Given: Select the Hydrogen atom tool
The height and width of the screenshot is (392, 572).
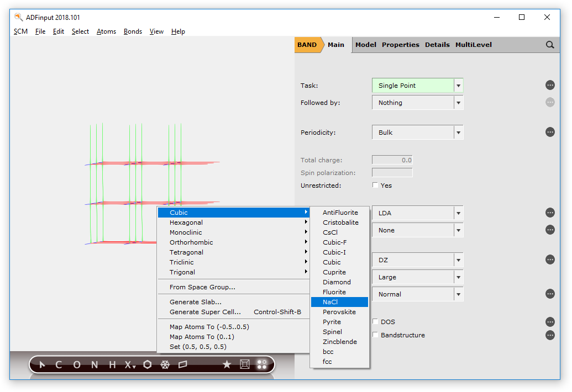Looking at the screenshot, I should pyautogui.click(x=112, y=365).
